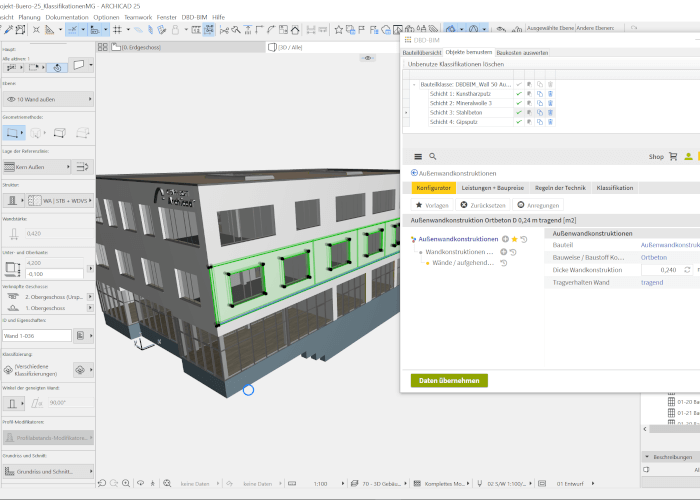Screen dimensions: 700x500
Task: Toggle green checkmark for Schicht 2: Mineralwolle 3
Action: point(519,103)
